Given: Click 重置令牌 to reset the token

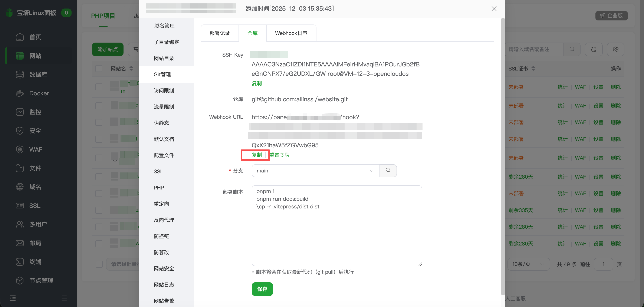Looking at the screenshot, I should (x=279, y=155).
